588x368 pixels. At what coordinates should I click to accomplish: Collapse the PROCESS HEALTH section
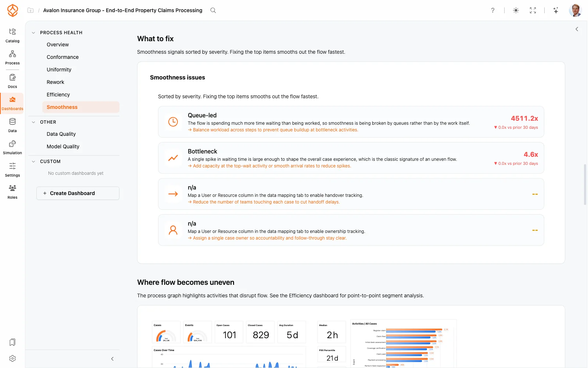click(33, 33)
